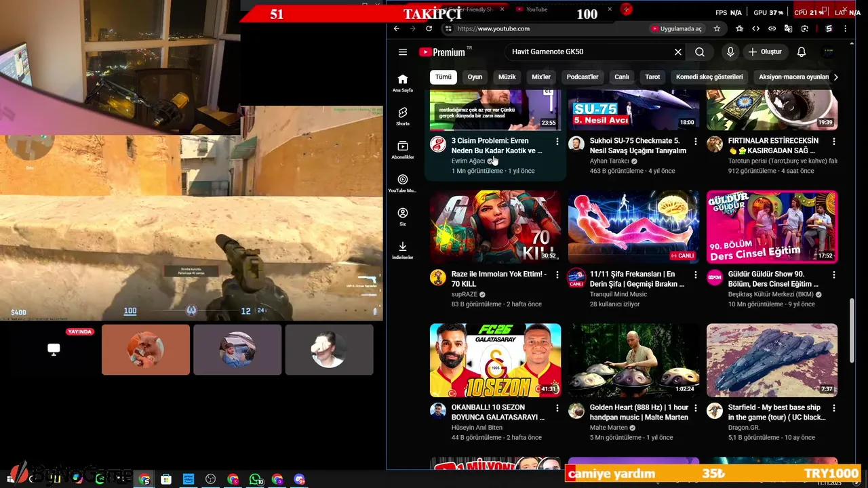
Task: Open options menu for Sukhoi SU-75 video
Action: coord(696,142)
